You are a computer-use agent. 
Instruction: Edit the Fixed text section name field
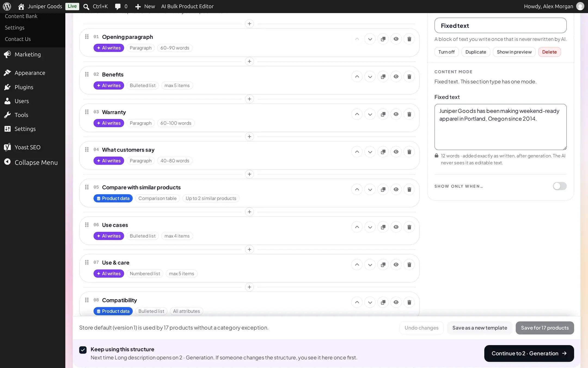tap(500, 26)
